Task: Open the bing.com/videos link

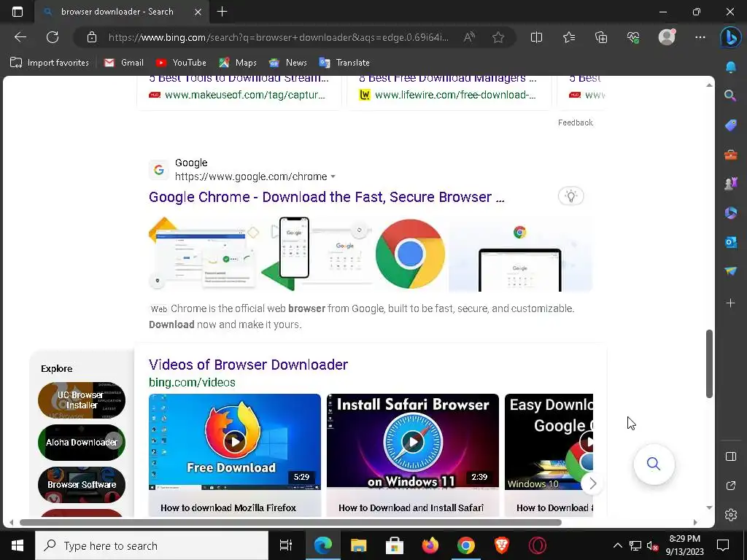Action: tap(192, 382)
